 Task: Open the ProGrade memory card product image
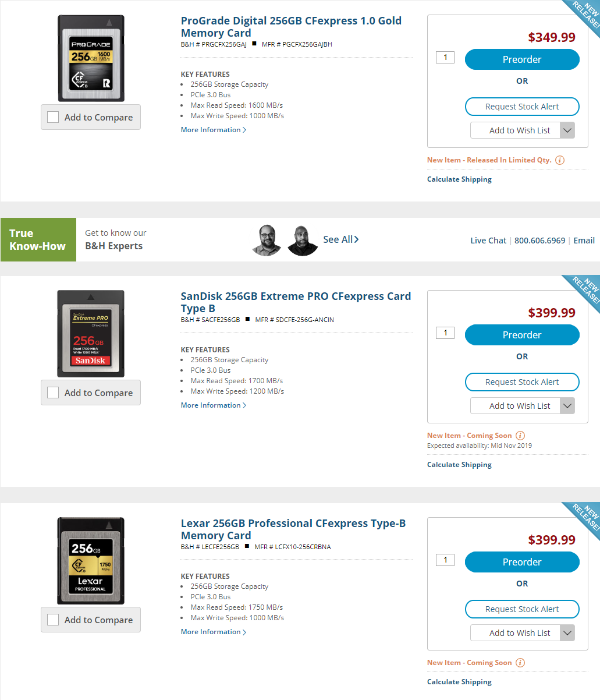[x=91, y=58]
